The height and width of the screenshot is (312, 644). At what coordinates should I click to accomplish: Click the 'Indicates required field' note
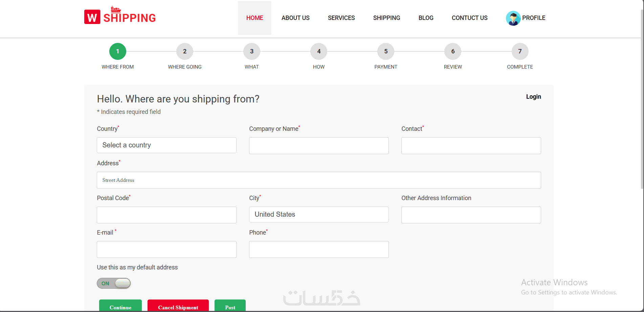[x=129, y=112]
